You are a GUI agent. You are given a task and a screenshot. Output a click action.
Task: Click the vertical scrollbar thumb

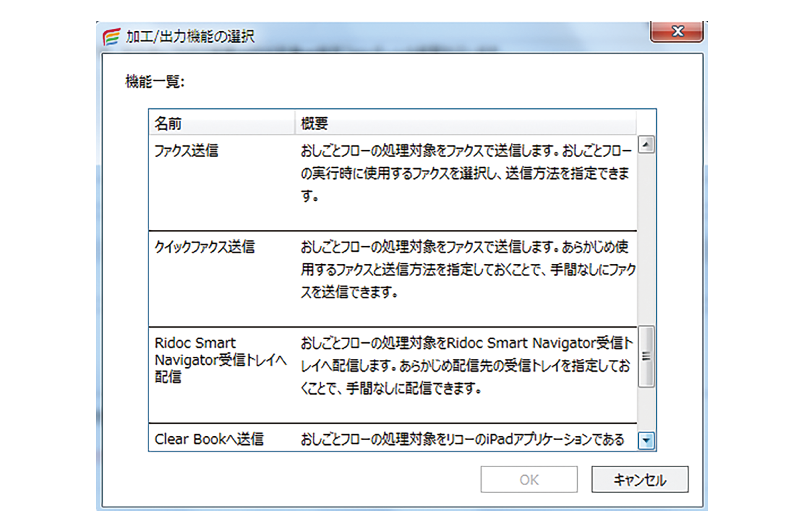tap(646, 356)
